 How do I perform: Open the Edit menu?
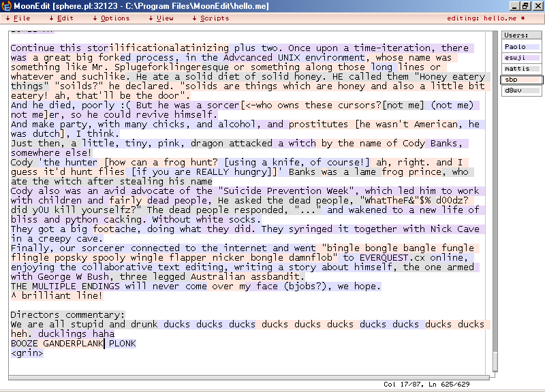[65, 18]
